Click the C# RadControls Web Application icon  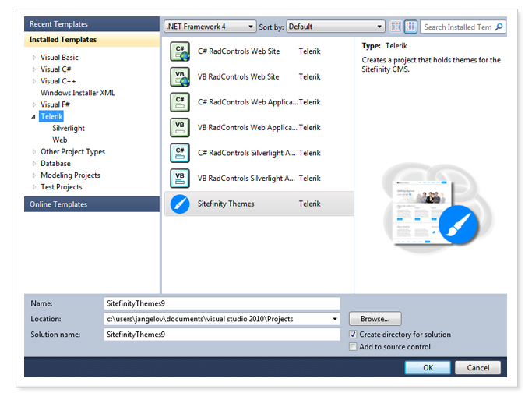click(180, 102)
